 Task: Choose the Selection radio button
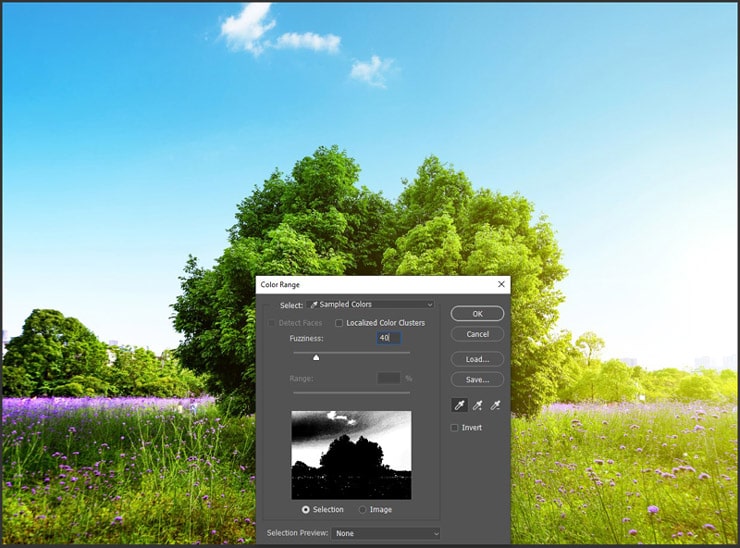[305, 510]
